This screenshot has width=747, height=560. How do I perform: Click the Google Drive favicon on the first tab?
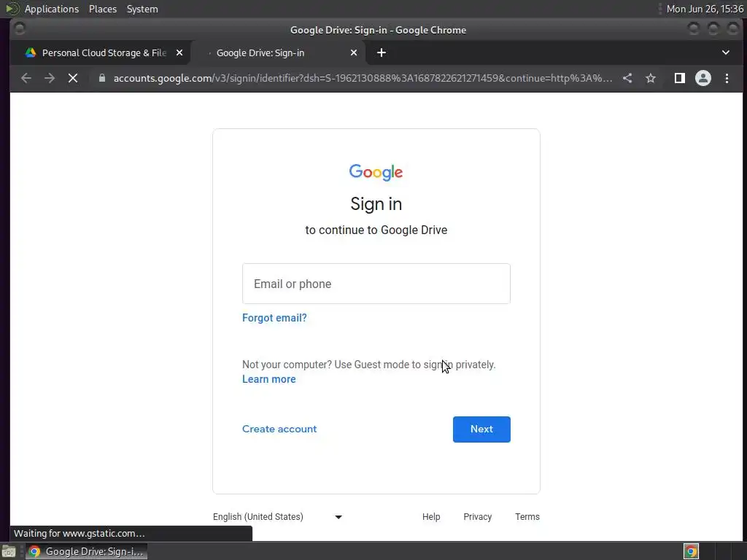pyautogui.click(x=31, y=52)
